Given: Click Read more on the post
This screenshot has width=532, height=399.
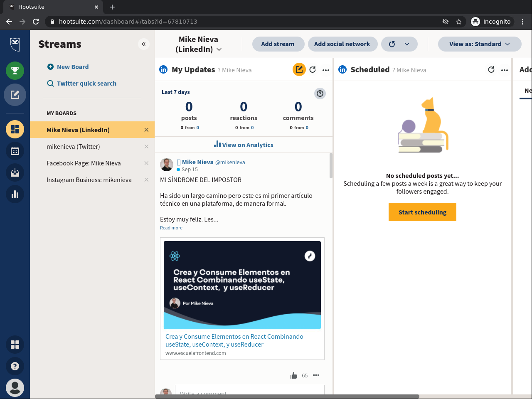Looking at the screenshot, I should pos(171,228).
